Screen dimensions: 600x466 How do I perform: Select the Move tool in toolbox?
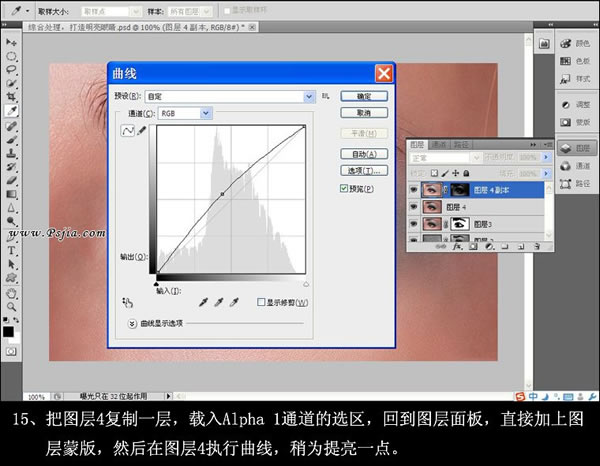pos(11,42)
